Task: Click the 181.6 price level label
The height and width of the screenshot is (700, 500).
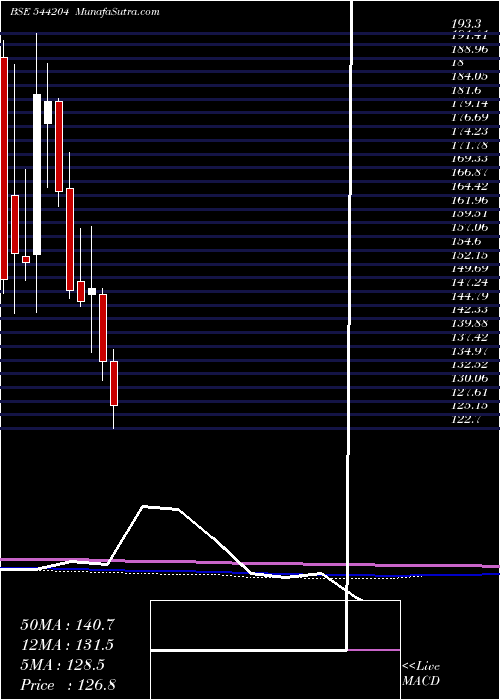Action: pos(467,90)
